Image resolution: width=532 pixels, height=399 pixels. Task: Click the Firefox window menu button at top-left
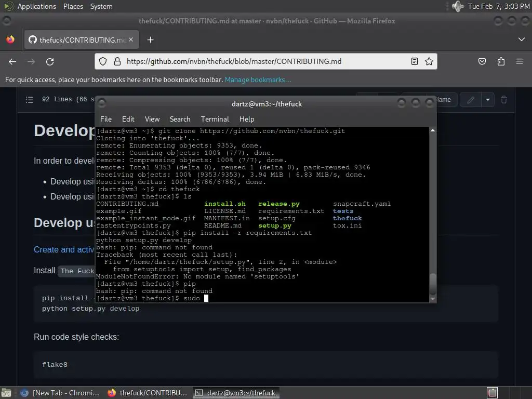point(7,21)
